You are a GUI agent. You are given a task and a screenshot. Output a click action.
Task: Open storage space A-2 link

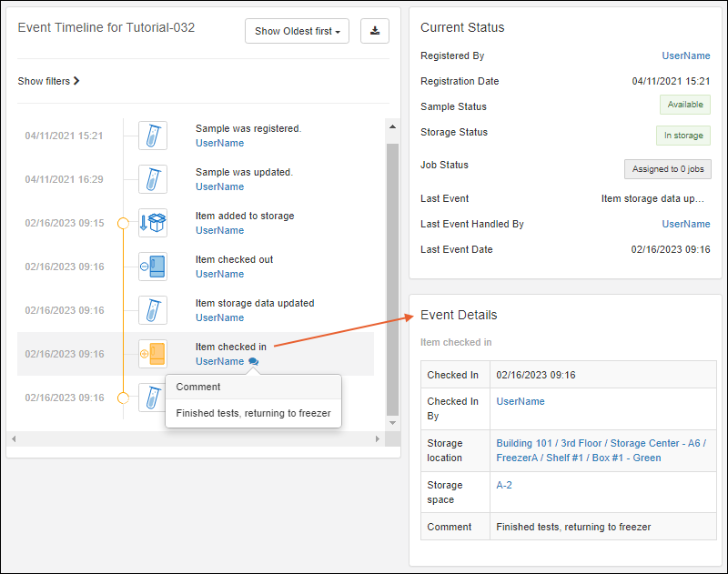click(504, 485)
